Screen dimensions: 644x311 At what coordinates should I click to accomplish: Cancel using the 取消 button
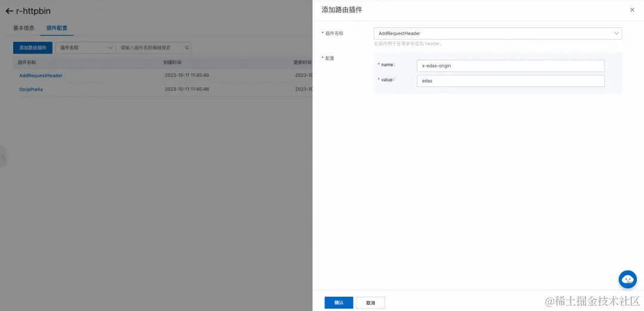[x=370, y=303]
